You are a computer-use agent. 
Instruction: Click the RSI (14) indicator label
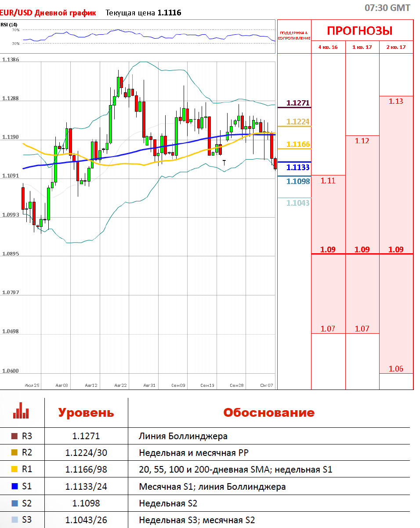click(x=8, y=25)
